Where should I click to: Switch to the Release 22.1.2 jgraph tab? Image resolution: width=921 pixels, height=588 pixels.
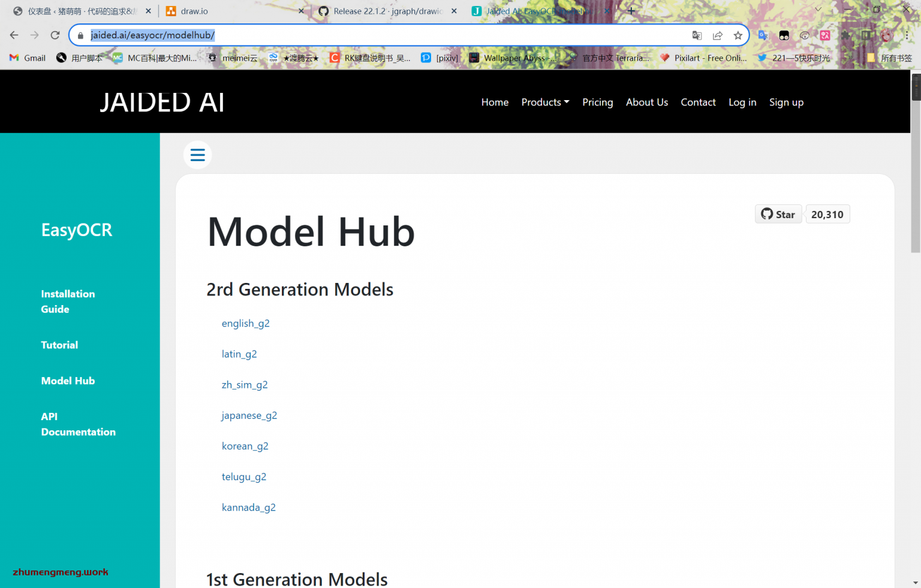[389, 11]
